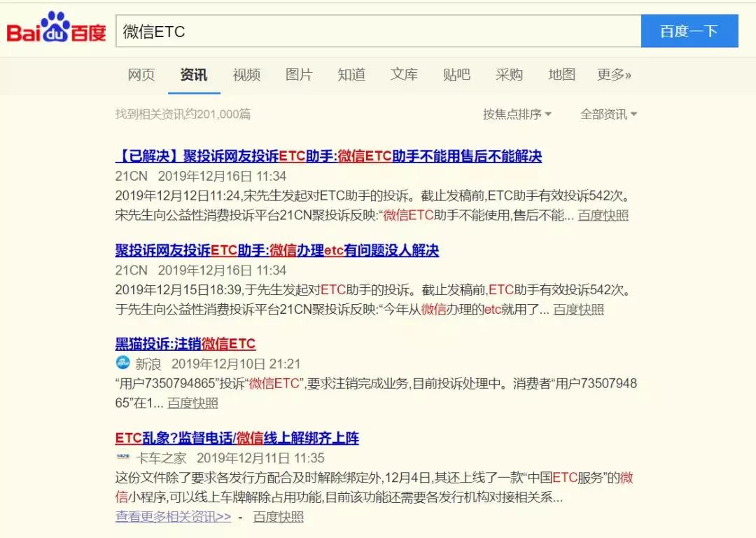Open the 全部资讯 filter dropdown

[608, 113]
